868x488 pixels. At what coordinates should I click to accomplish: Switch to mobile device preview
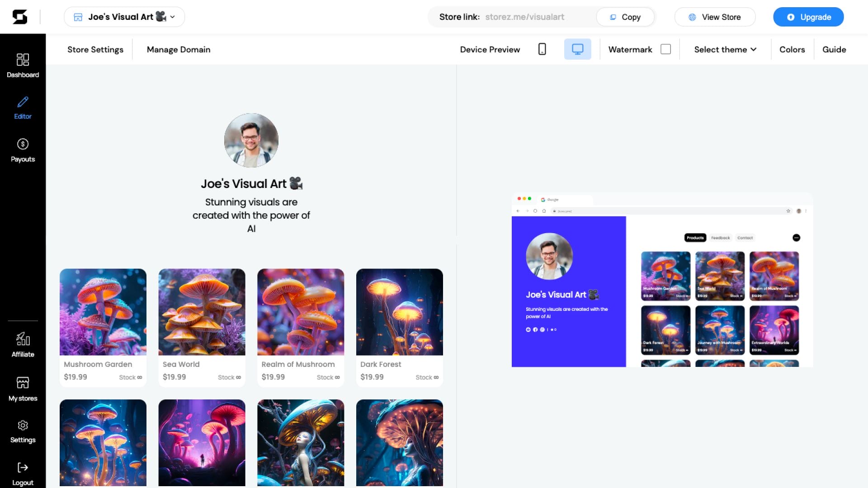tap(542, 49)
